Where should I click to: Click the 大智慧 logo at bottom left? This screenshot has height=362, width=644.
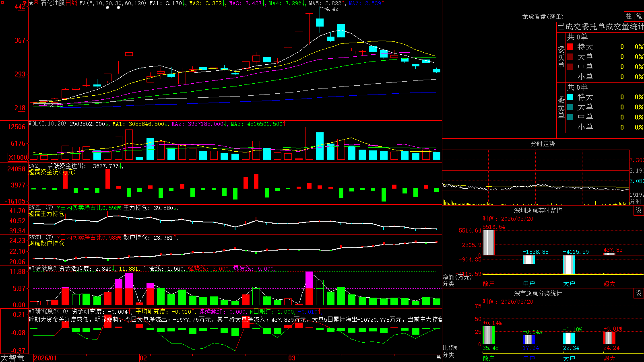coord(12,358)
